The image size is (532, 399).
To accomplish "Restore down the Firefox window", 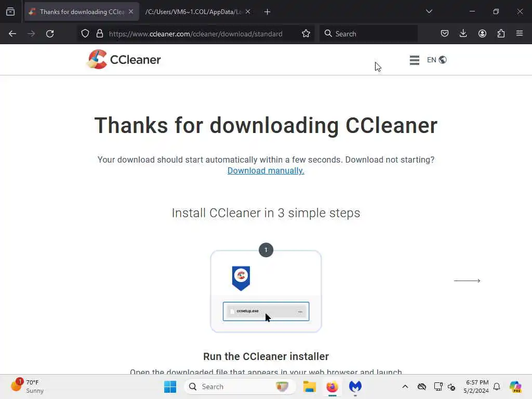I will coord(496,11).
